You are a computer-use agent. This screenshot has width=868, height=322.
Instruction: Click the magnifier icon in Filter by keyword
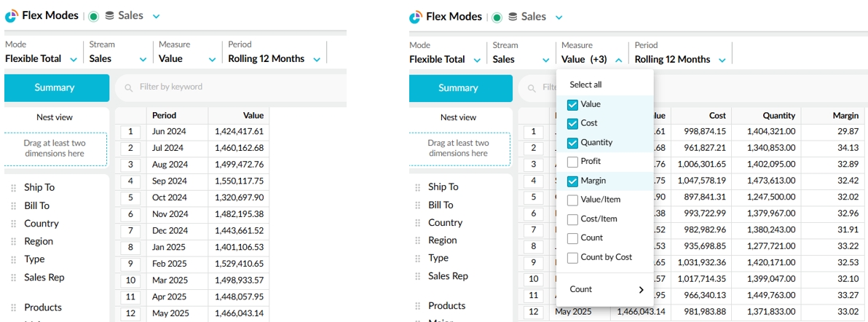coord(129,87)
